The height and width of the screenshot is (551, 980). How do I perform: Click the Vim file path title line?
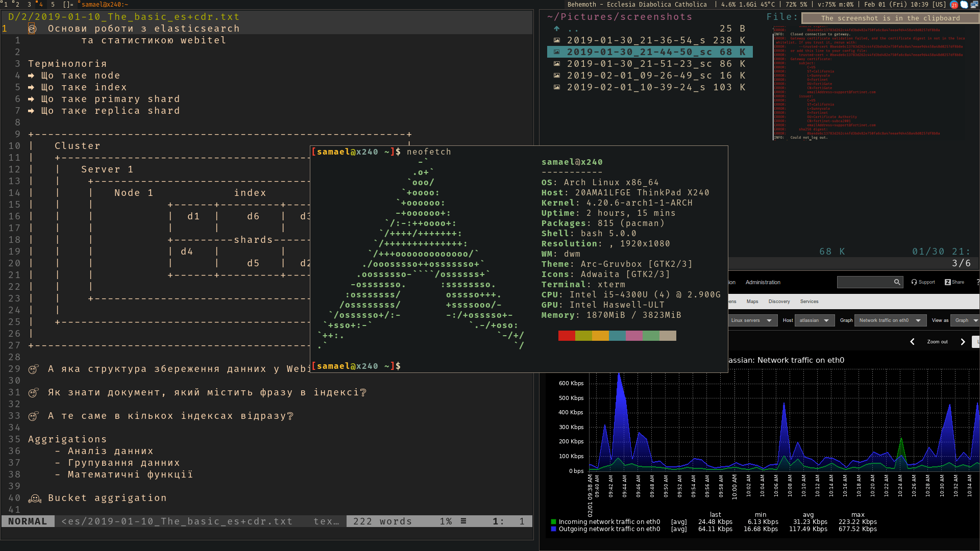pos(124,17)
